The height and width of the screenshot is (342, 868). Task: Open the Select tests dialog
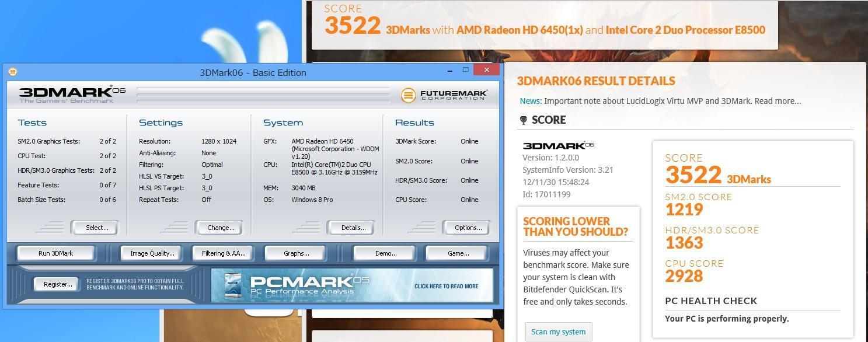94,228
